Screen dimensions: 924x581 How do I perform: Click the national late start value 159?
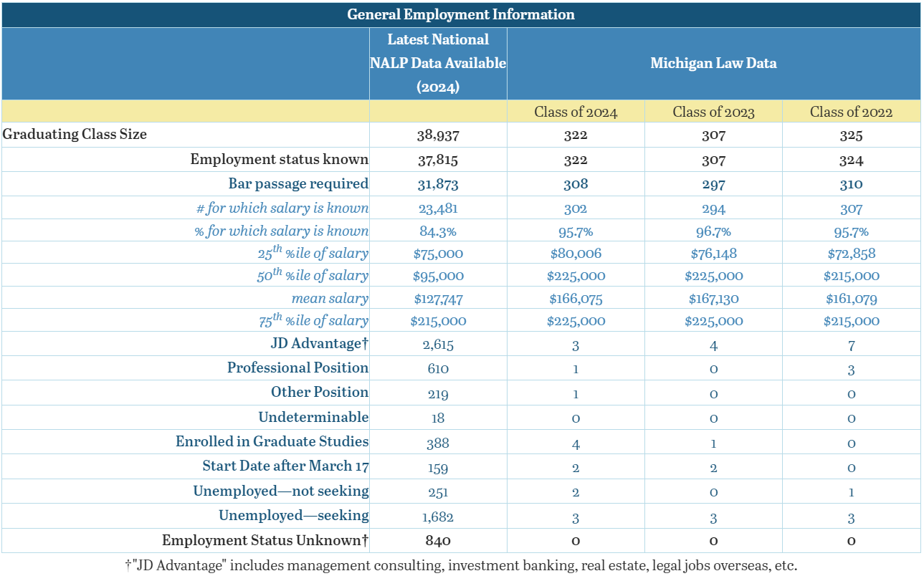coord(438,469)
